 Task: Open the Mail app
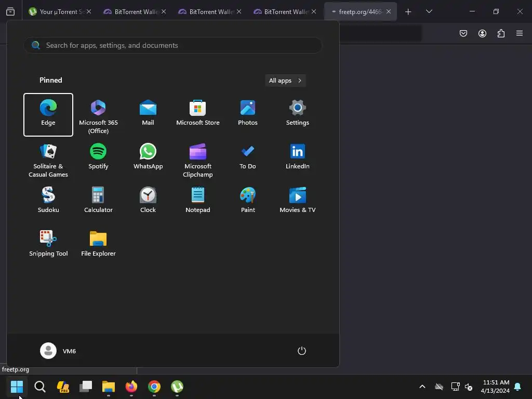click(148, 113)
